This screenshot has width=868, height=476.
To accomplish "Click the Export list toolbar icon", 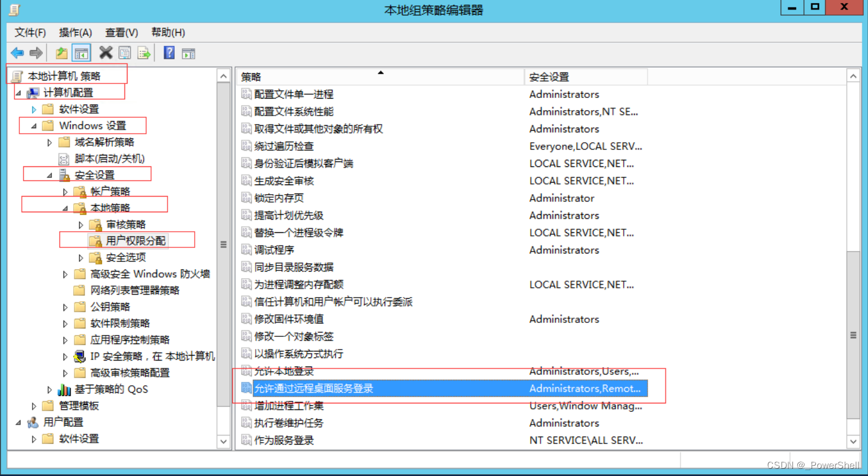I will [x=143, y=53].
